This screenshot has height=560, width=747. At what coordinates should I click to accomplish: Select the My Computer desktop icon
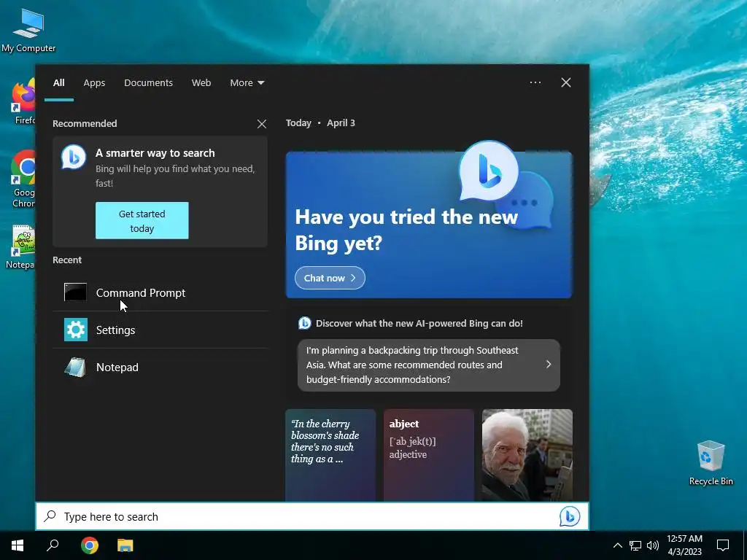28,31
